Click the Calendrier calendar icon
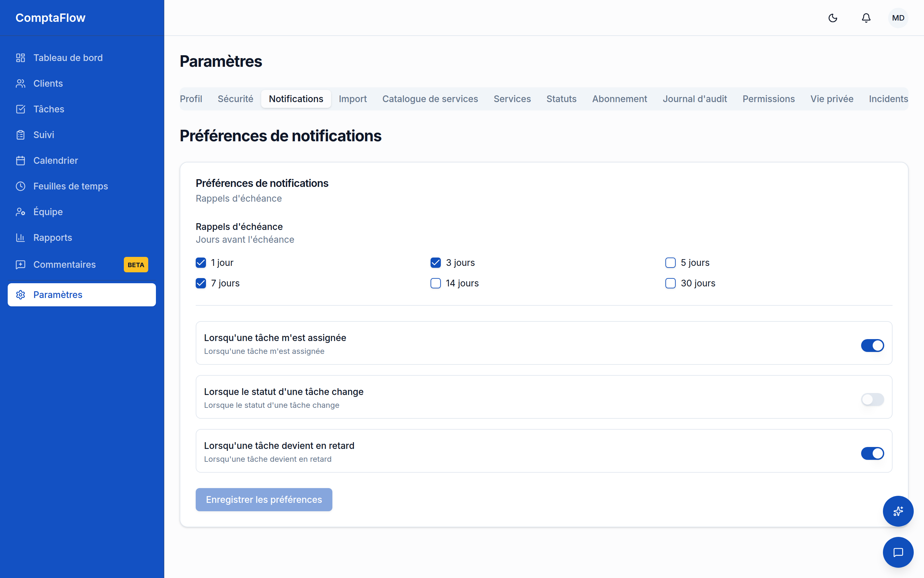 (x=21, y=161)
